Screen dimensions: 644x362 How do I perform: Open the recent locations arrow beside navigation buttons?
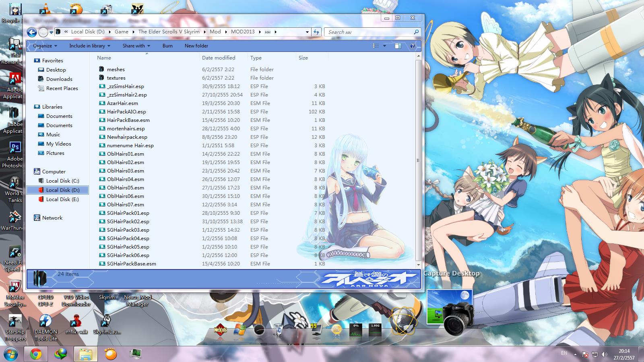click(x=52, y=32)
